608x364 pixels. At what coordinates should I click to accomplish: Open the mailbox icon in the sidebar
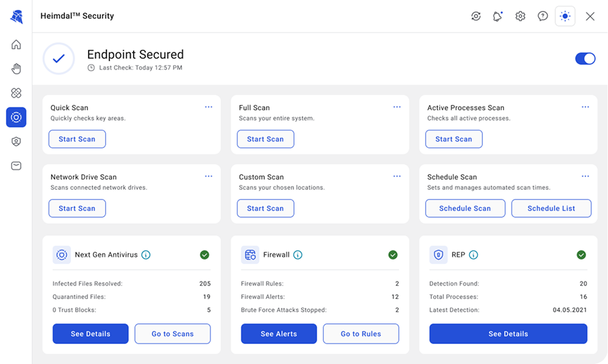(x=16, y=166)
